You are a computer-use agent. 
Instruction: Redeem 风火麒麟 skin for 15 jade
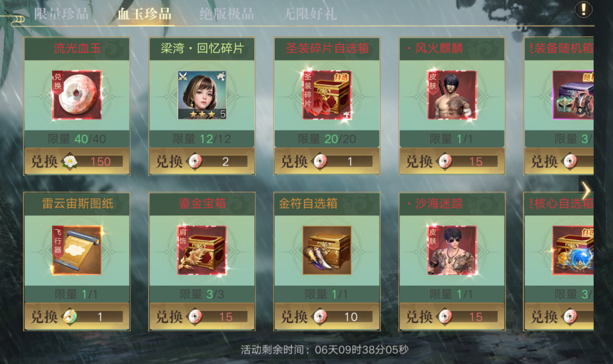(452, 161)
